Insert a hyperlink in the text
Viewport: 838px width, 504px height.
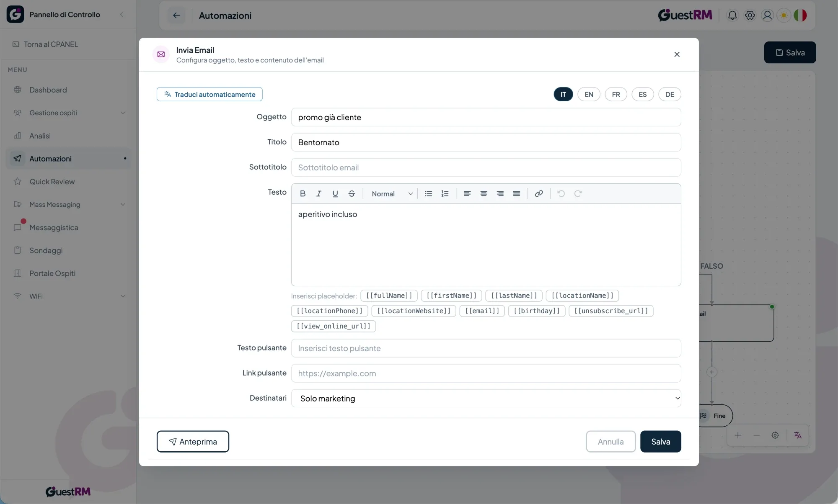tap(539, 193)
